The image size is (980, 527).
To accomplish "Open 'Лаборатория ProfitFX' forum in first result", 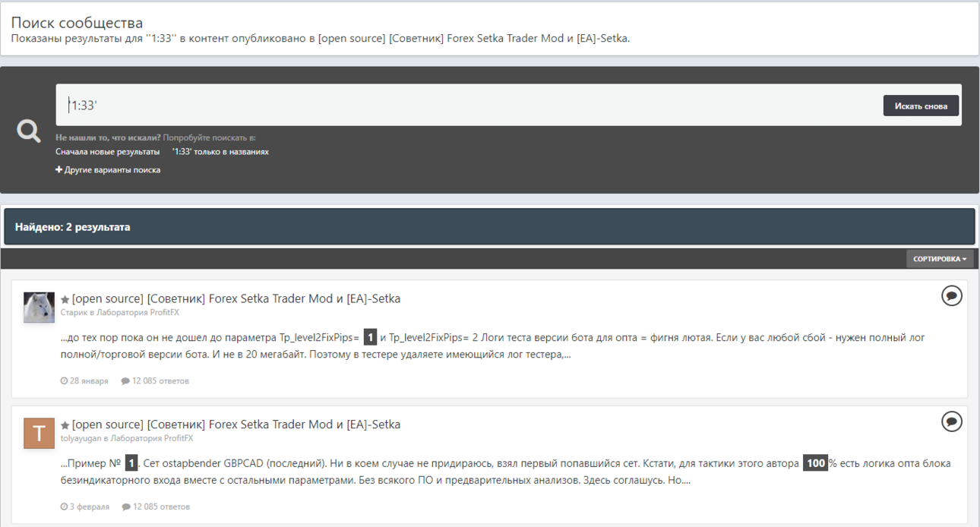I will 138,312.
